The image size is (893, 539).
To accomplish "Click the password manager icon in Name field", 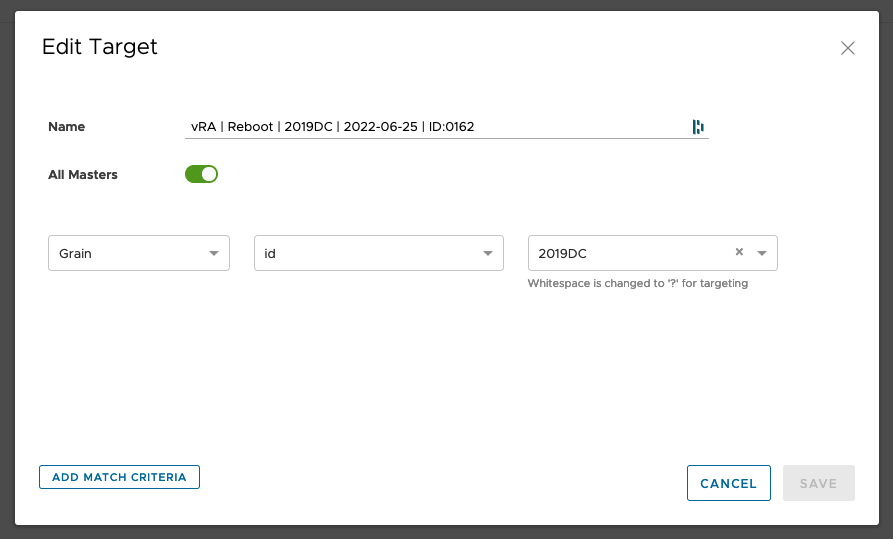I will [698, 127].
